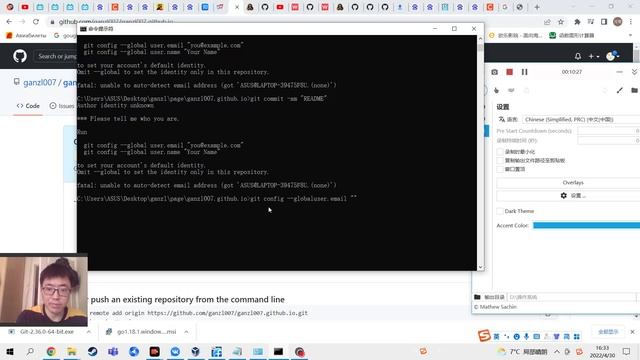Open GitHub home via Octocat logo
The image size is (640, 360).
pos(20,56)
